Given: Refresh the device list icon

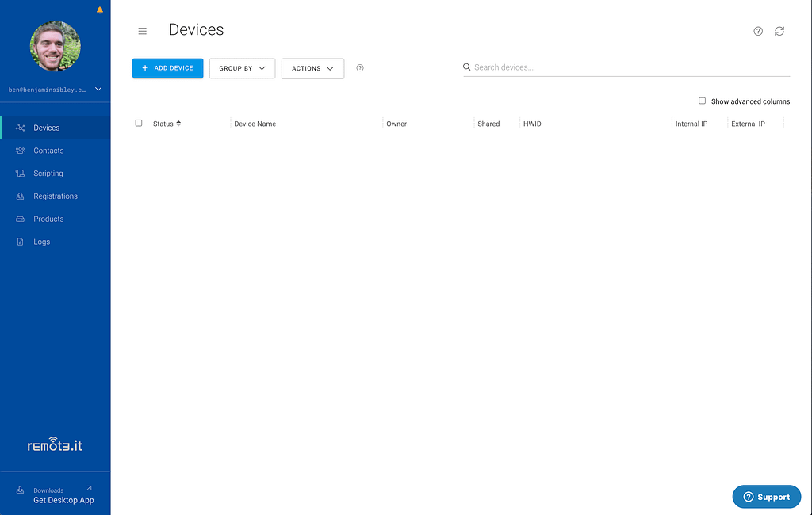Looking at the screenshot, I should 779,31.
